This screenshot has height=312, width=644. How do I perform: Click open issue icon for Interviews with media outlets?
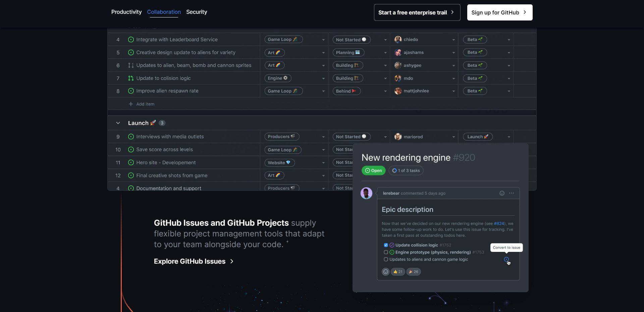click(x=131, y=137)
